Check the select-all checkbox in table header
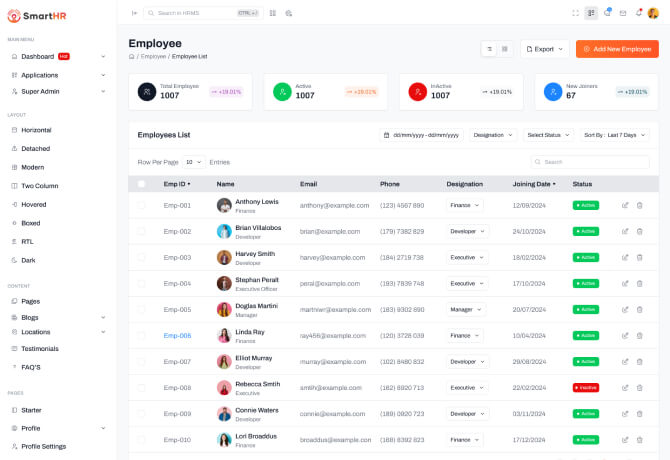Viewport: 670px width, 460px height. (x=141, y=184)
